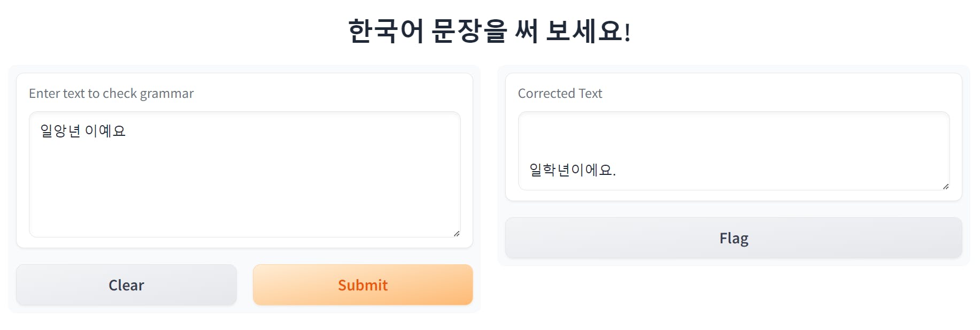This screenshot has height=330, width=980.
Task: Click the Corrected Text box resize handle
Action: click(x=946, y=187)
